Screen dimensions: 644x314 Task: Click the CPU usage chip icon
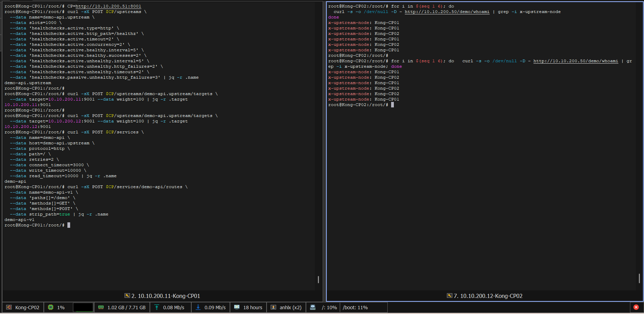tap(51, 308)
